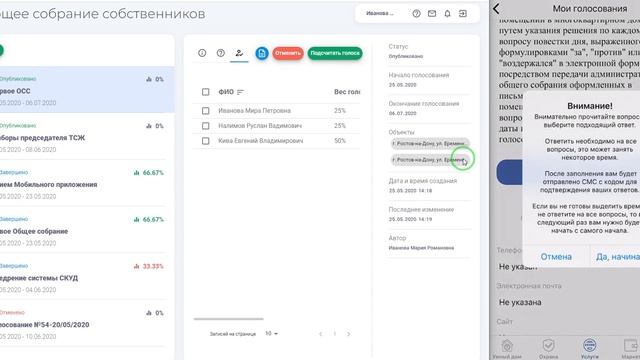The width and height of the screenshot is (640, 360).
Task: Click the Дата и время создания value
Action: (x=410, y=191)
